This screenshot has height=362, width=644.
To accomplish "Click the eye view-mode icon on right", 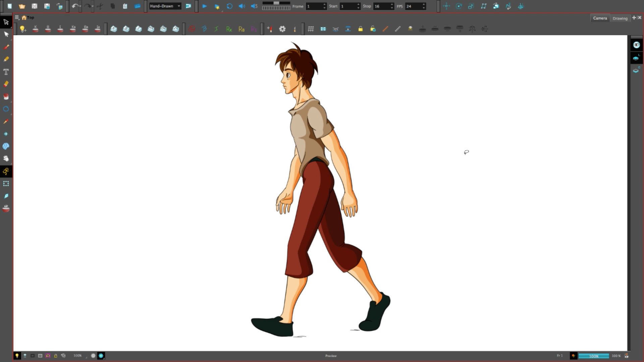I will (636, 45).
